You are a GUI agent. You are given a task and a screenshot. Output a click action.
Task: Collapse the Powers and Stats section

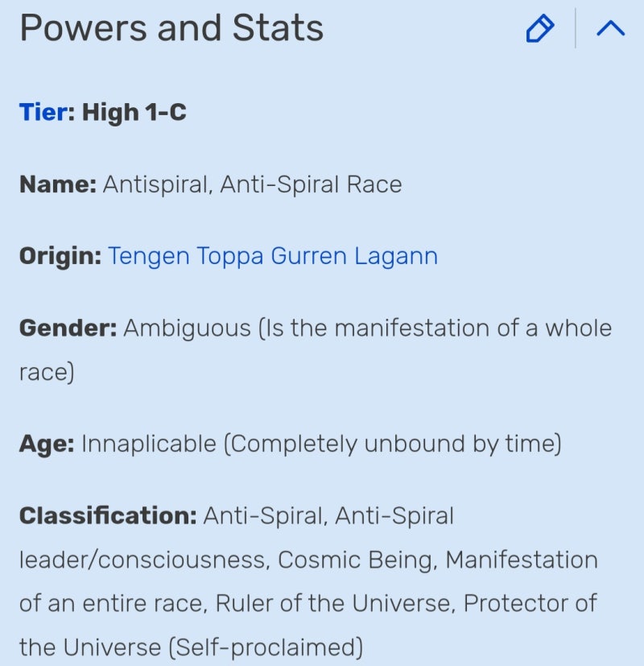coord(610,30)
